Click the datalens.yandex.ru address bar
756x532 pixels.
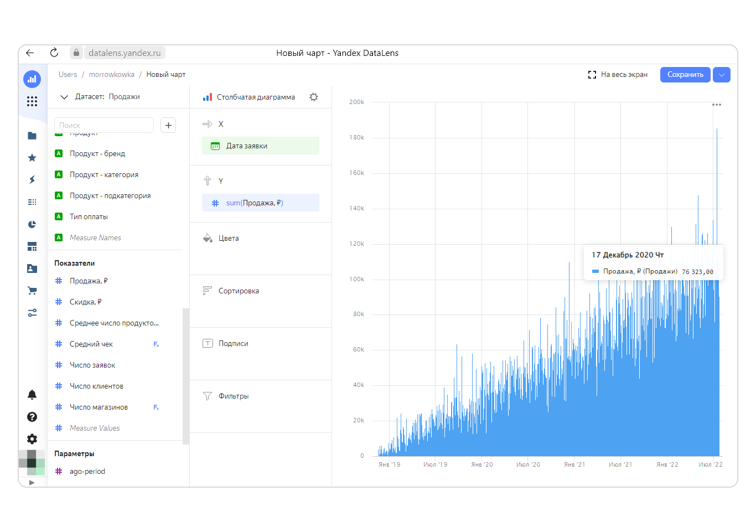coord(125,53)
